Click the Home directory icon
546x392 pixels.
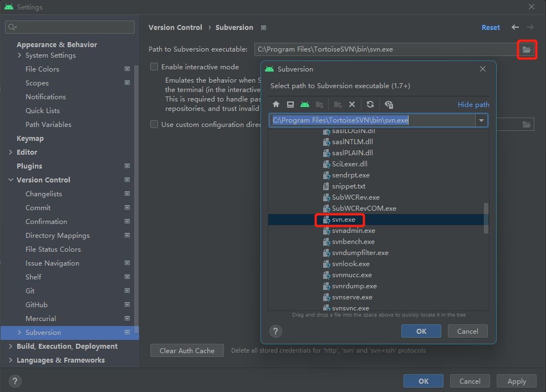point(276,104)
